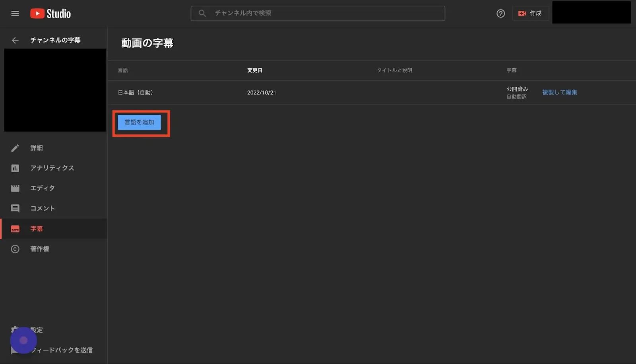Screen dimensions: 636x364
Task: Click the bar chart アナリティクス icon
Action: [15, 168]
